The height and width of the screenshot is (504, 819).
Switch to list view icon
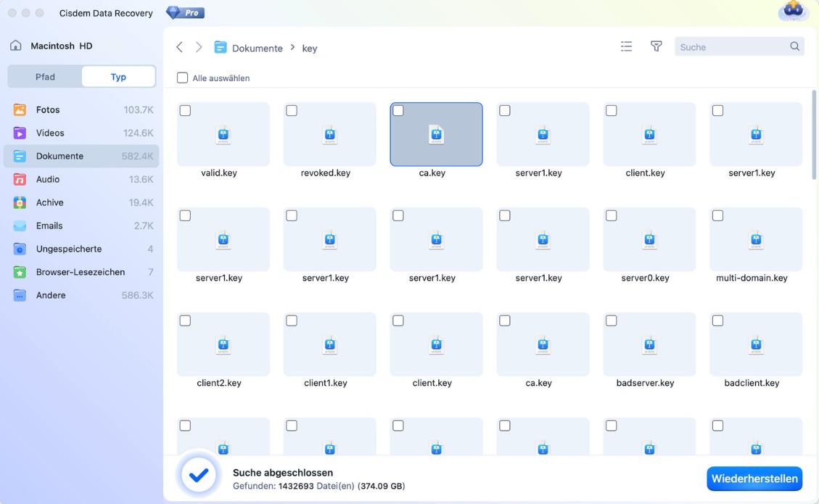point(626,46)
